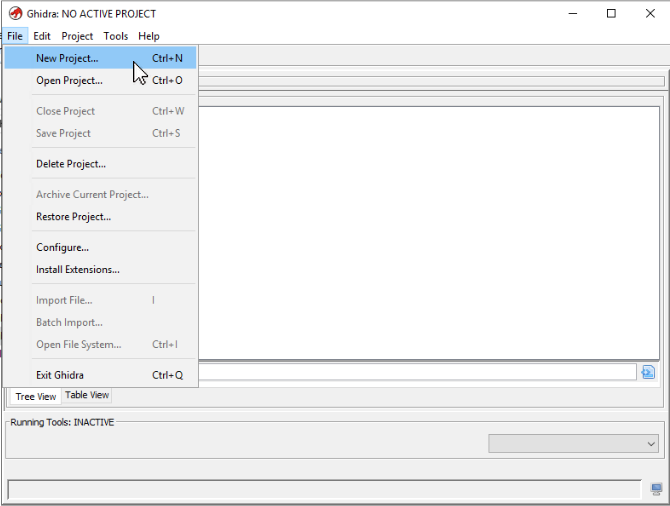
Task: Open the File menu
Action: point(15,36)
